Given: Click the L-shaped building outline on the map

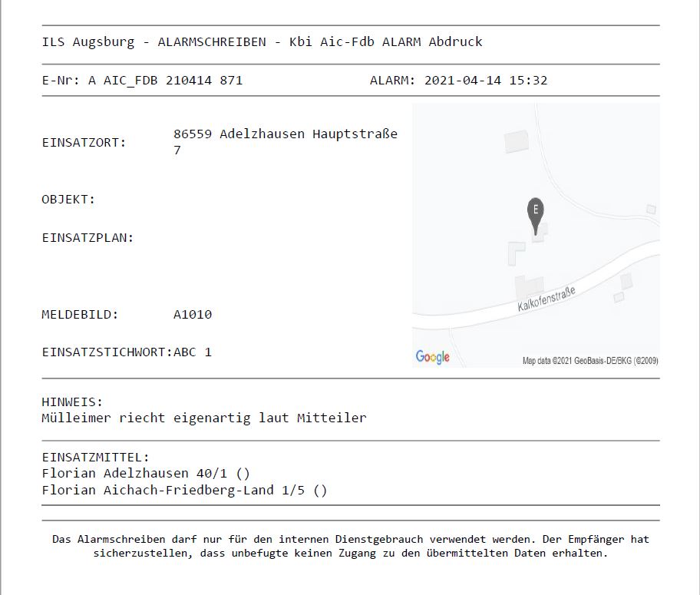Looking at the screenshot, I should pyautogui.click(x=515, y=253).
